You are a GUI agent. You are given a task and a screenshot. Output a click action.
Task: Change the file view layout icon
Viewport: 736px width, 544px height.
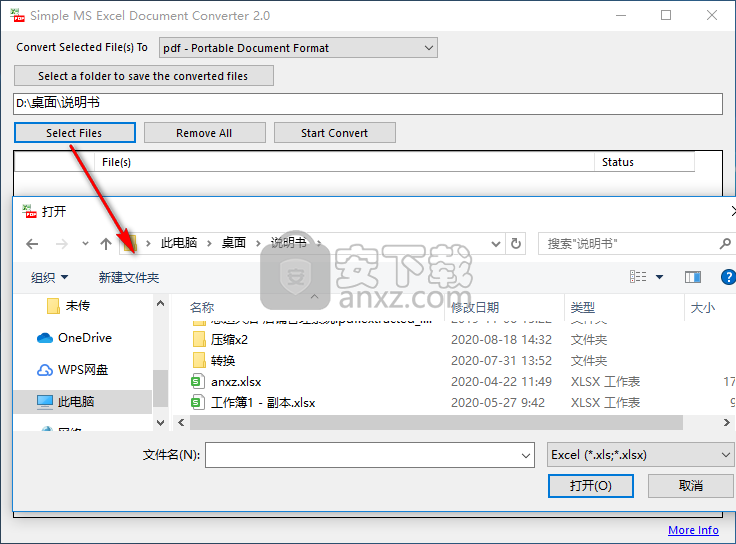click(637, 277)
